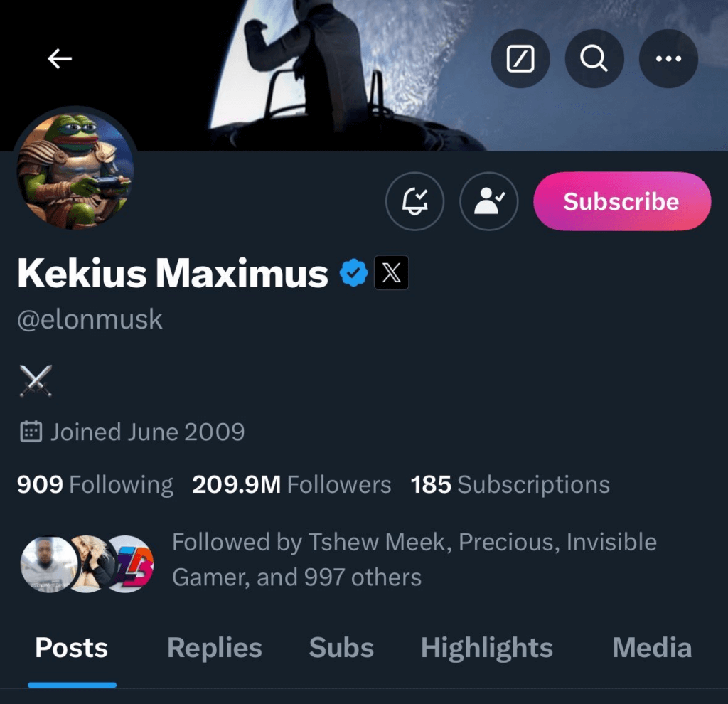The image size is (728, 704).
Task: Tap the back arrow to return
Action: pyautogui.click(x=60, y=59)
